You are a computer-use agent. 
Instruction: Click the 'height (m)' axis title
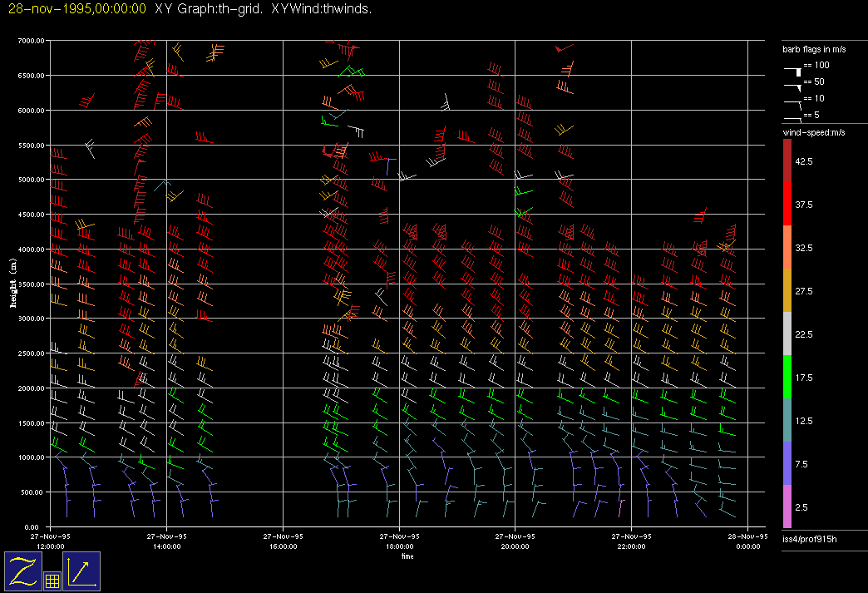14,284
